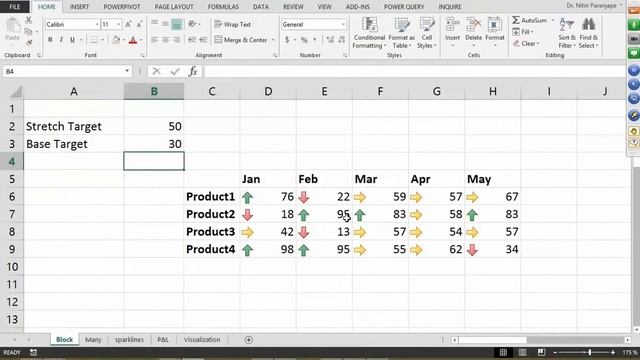Click the Insert cells button
Image resolution: width=640 pixels, height=360 pixels.
point(452,32)
